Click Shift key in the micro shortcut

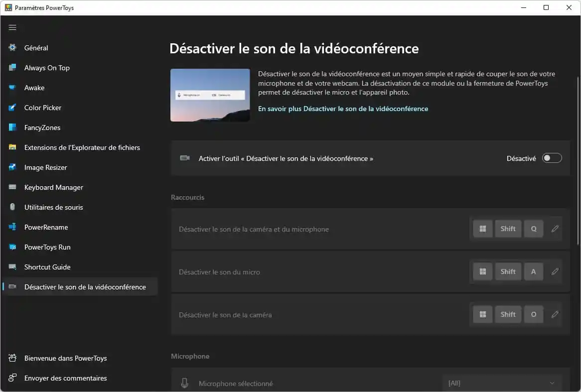tap(508, 271)
